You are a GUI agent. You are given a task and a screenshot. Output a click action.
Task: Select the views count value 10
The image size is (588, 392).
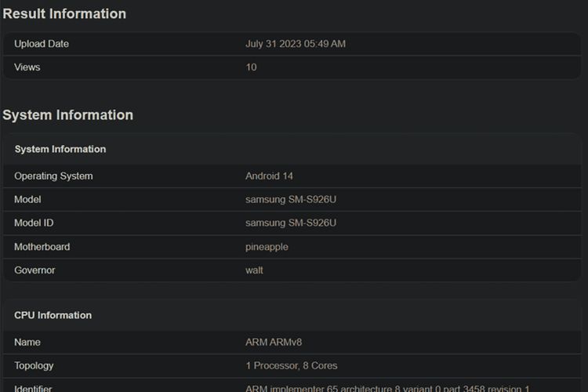point(251,67)
